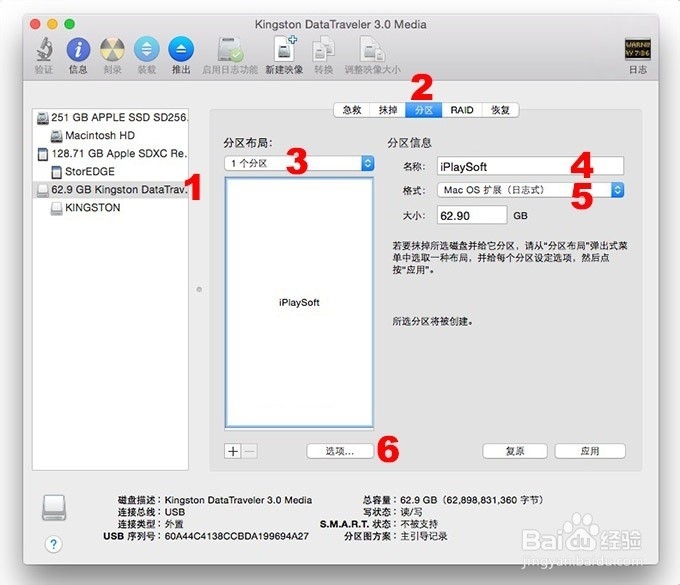680x585 pixels.
Task: Click the Mount (装载) toolbar icon
Action: point(147,49)
